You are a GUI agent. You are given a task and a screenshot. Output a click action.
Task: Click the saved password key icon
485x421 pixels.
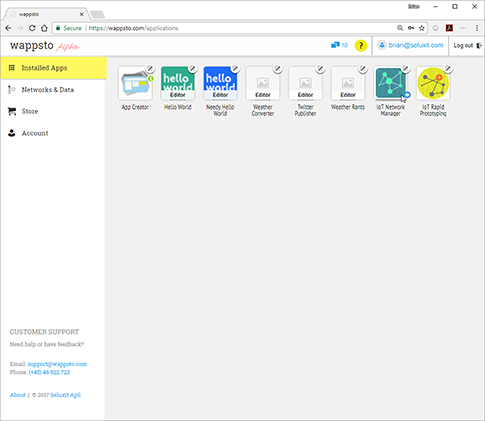coord(411,28)
